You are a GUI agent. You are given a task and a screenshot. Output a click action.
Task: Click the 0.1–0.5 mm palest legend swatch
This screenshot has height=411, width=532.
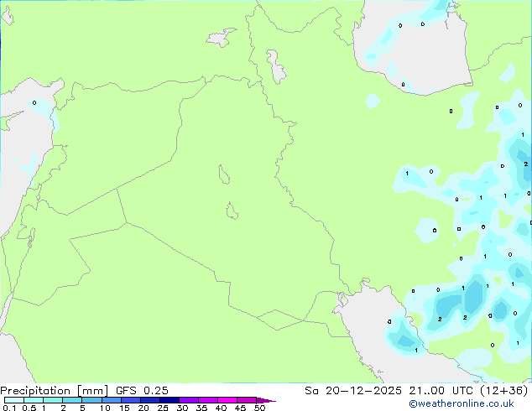(x=14, y=400)
